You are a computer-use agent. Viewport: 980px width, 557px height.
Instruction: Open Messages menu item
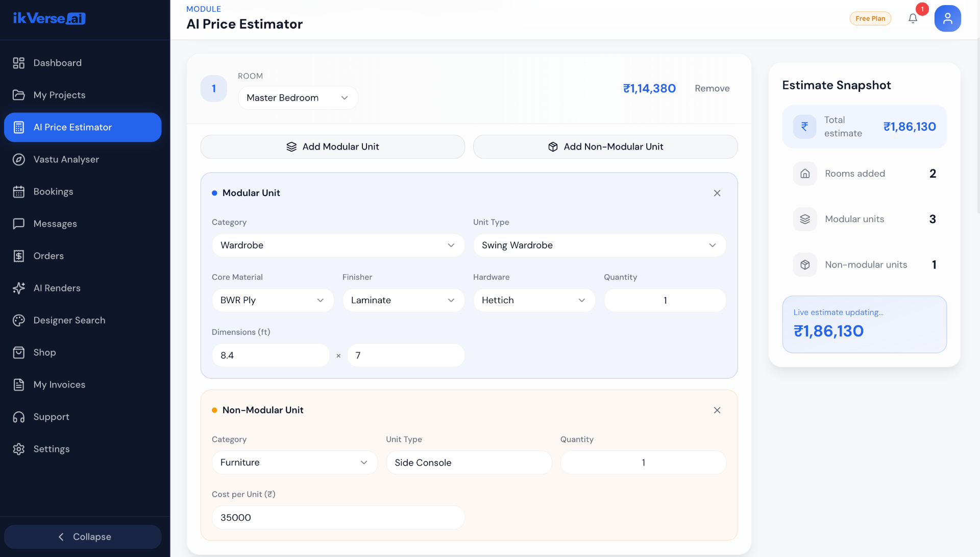83,224
